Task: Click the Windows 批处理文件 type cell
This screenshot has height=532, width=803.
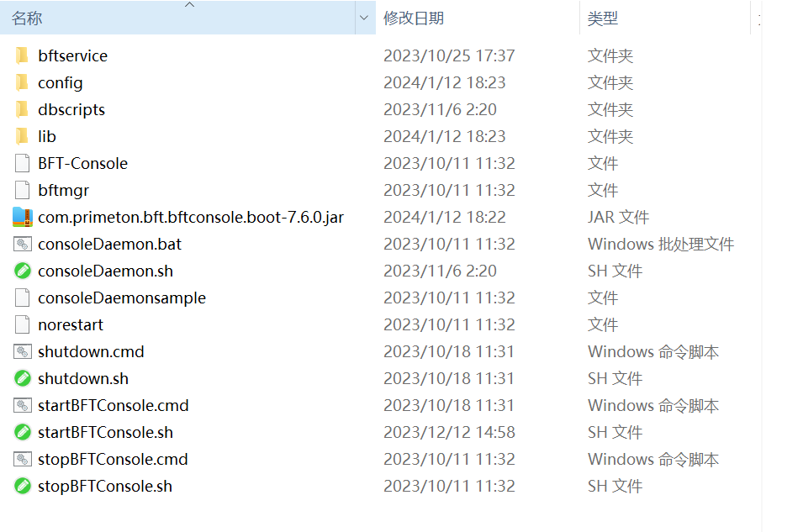Action: [661, 244]
